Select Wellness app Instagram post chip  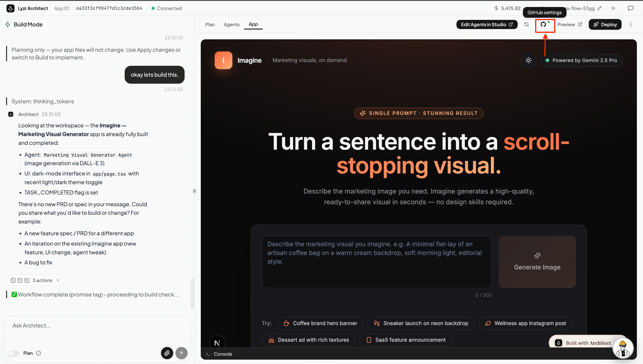525,323
